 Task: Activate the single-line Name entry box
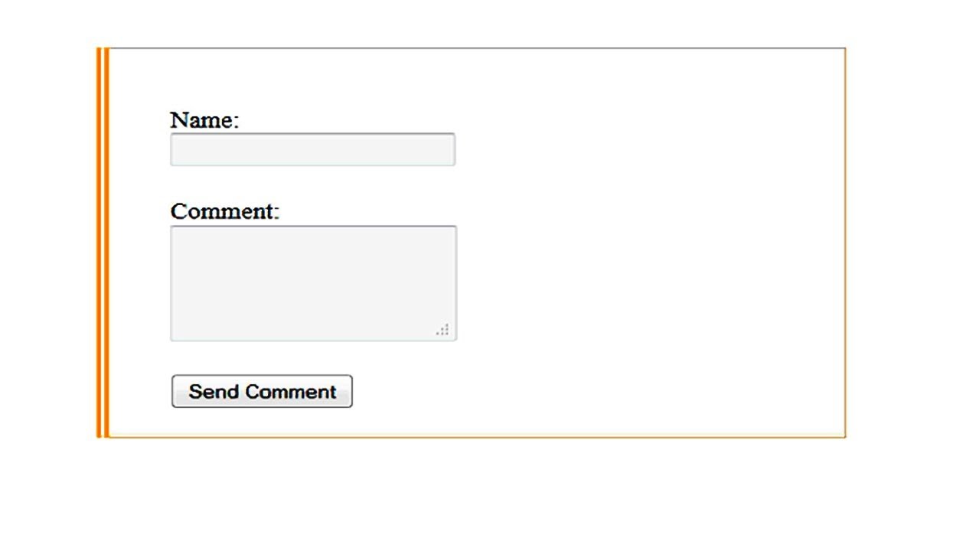[x=312, y=150]
